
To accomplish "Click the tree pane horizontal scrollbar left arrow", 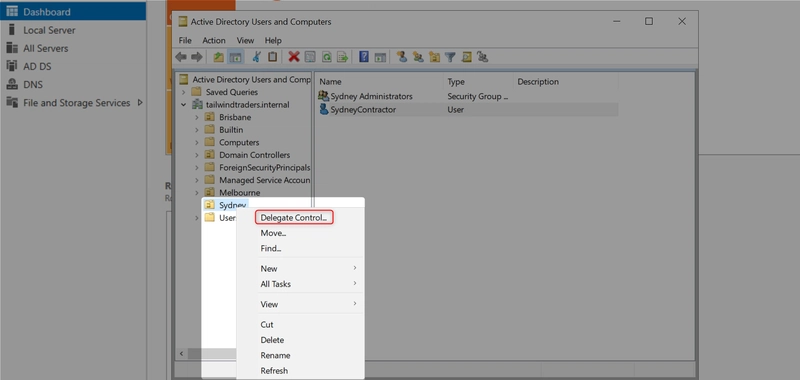I will click(181, 353).
